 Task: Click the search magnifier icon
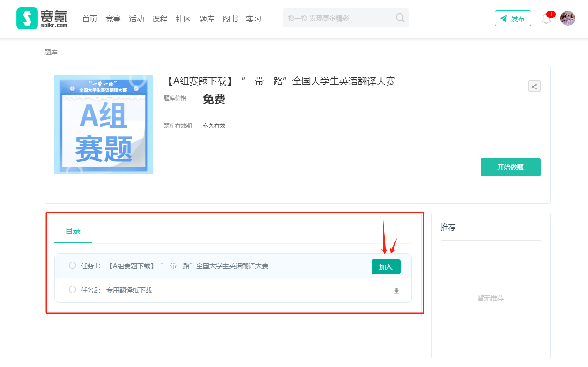point(400,18)
